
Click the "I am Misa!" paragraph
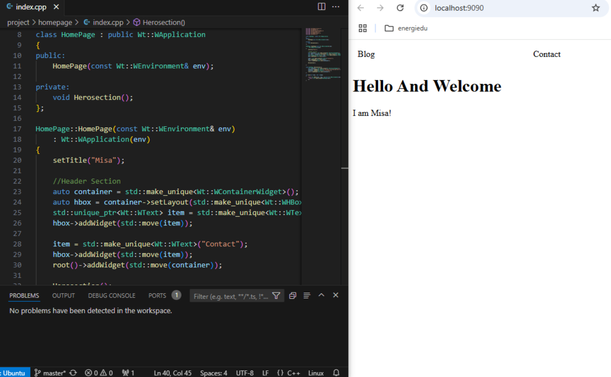[372, 113]
